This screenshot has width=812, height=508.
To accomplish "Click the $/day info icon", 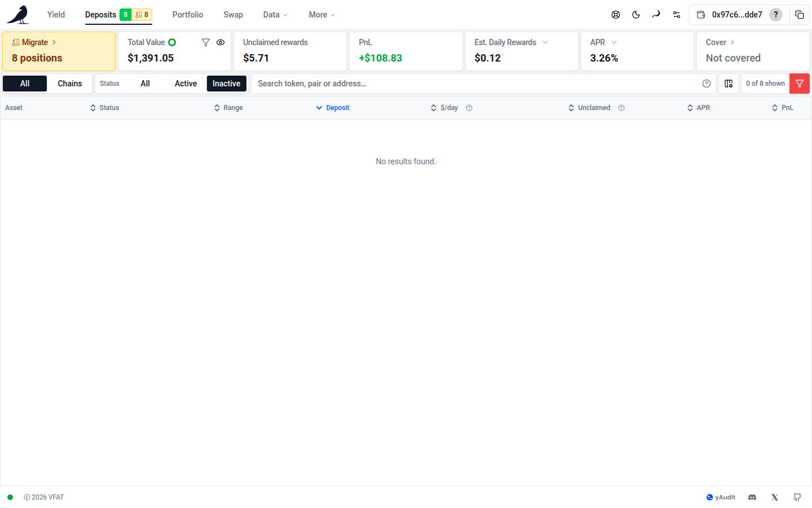I will tap(469, 108).
